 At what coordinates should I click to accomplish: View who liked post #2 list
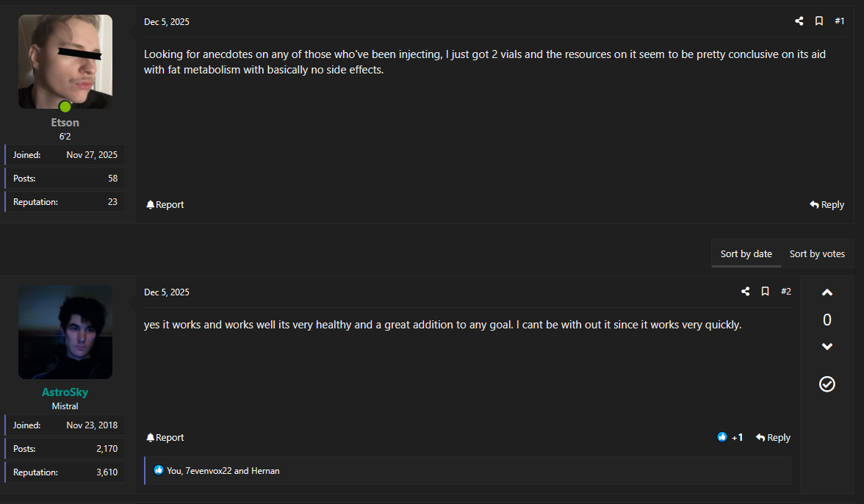(x=223, y=470)
